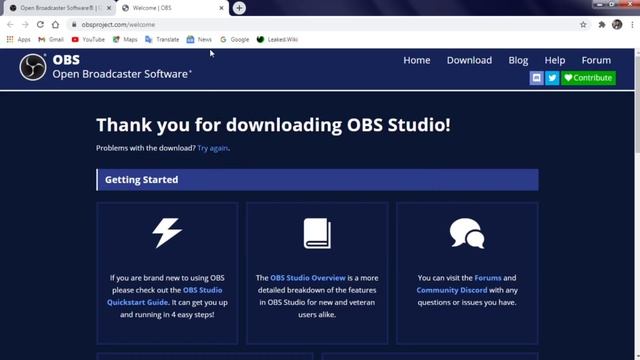This screenshot has height=360, width=640.
Task: Open the Forum navigation item
Action: pyautogui.click(x=596, y=60)
